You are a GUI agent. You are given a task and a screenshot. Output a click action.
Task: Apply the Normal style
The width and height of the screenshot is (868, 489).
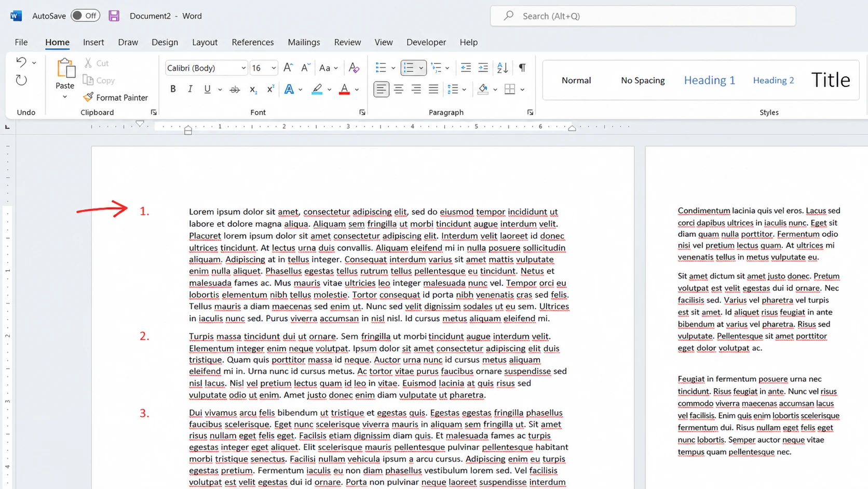pos(576,80)
